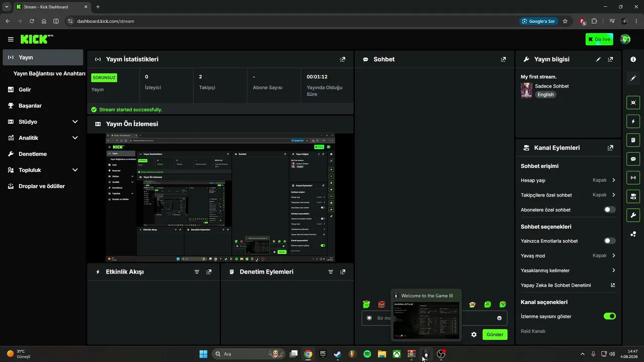This screenshot has width=644, height=362.
Task: Open Windows Start menu
Action: point(203,354)
